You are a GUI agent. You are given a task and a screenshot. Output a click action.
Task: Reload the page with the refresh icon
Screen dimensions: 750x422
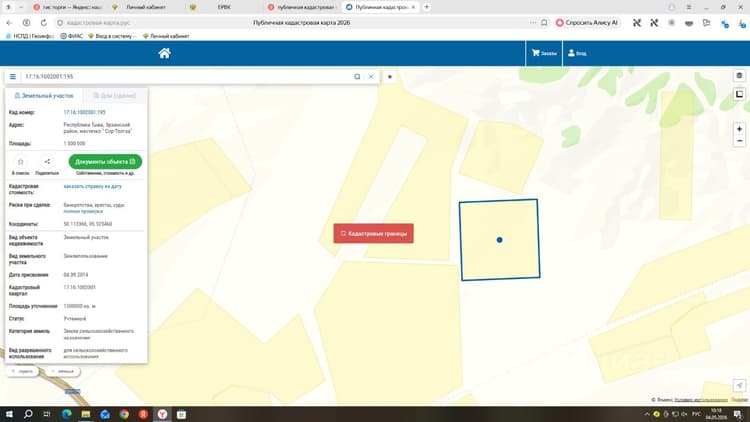coord(44,22)
